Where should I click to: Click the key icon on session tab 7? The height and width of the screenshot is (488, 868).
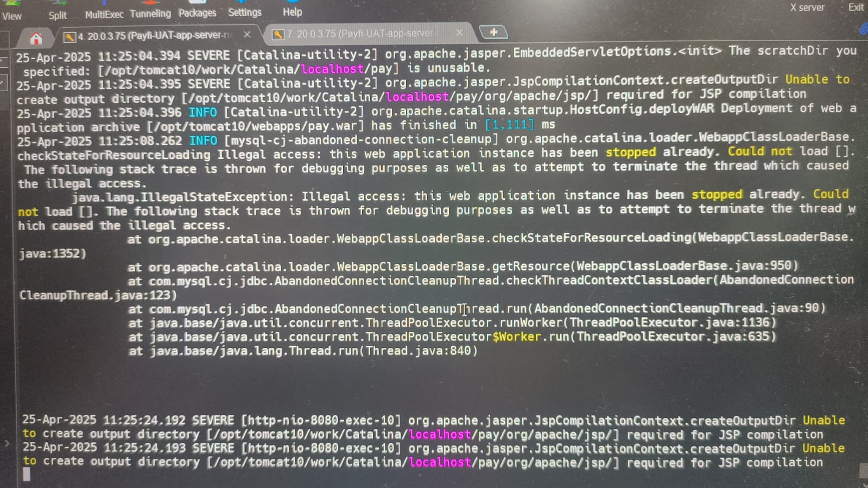278,35
